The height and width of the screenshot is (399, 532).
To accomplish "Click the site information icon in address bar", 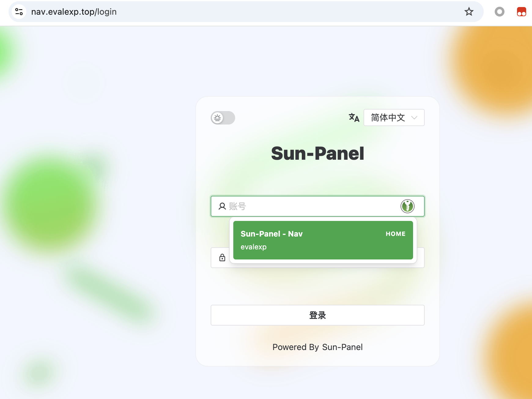I will 19,12.
